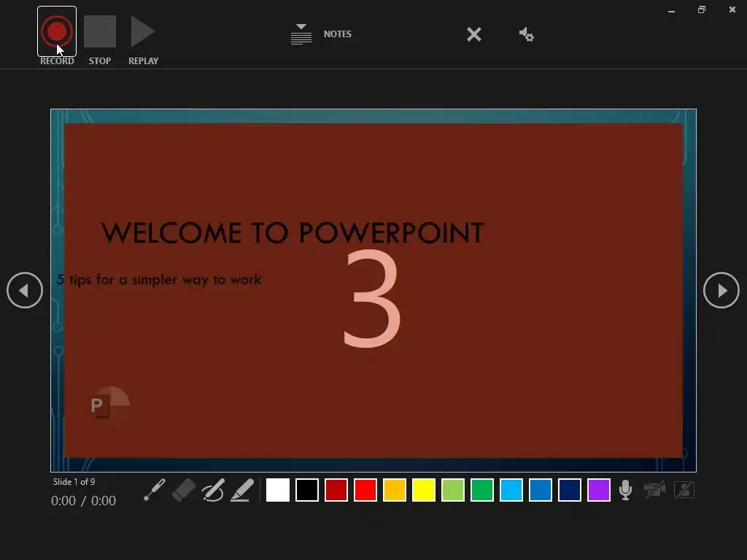The width and height of the screenshot is (747, 560).
Task: Select the laser pointer tool
Action: (155, 490)
